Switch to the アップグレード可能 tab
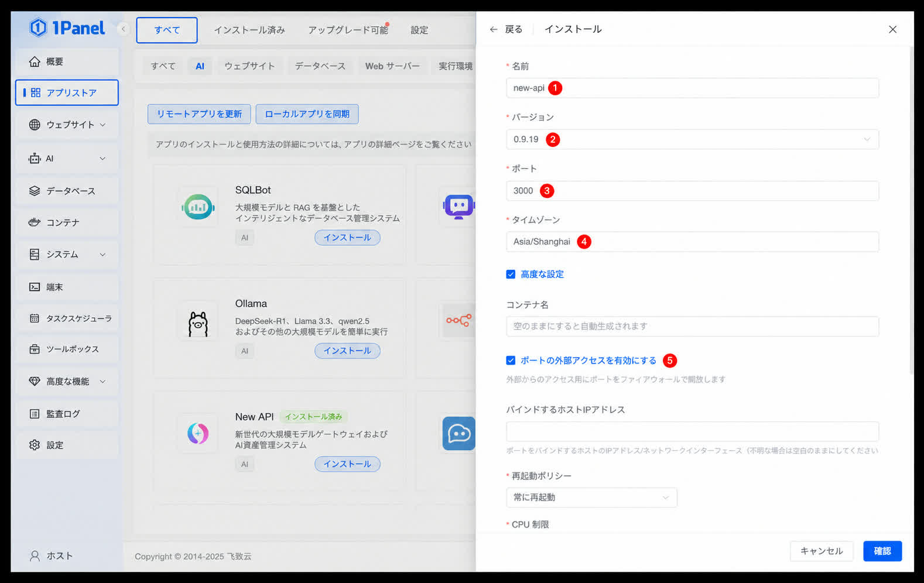 coord(348,30)
